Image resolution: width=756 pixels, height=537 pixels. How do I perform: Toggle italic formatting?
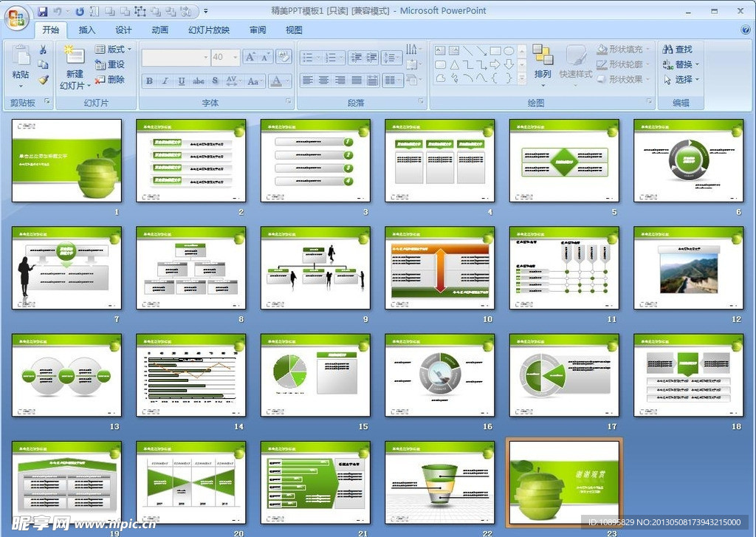coord(165,81)
